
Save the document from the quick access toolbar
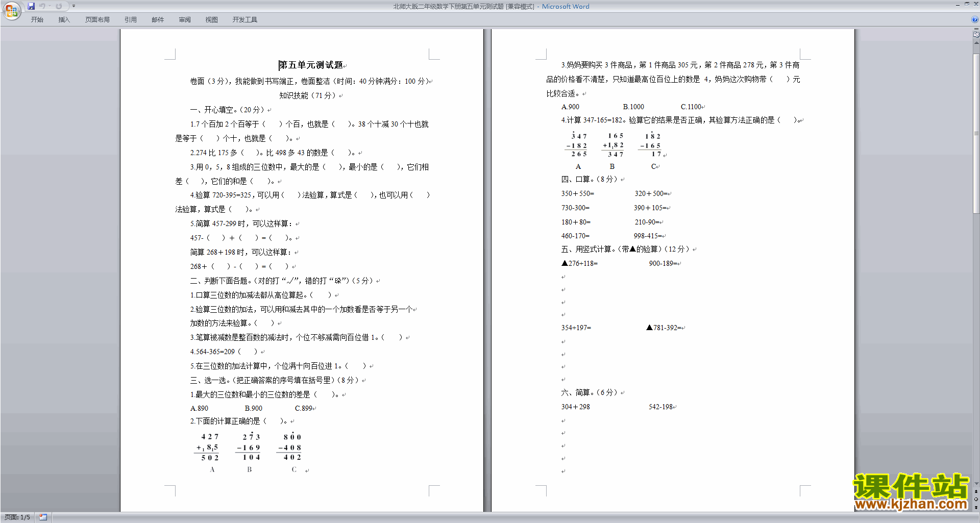[31, 6]
